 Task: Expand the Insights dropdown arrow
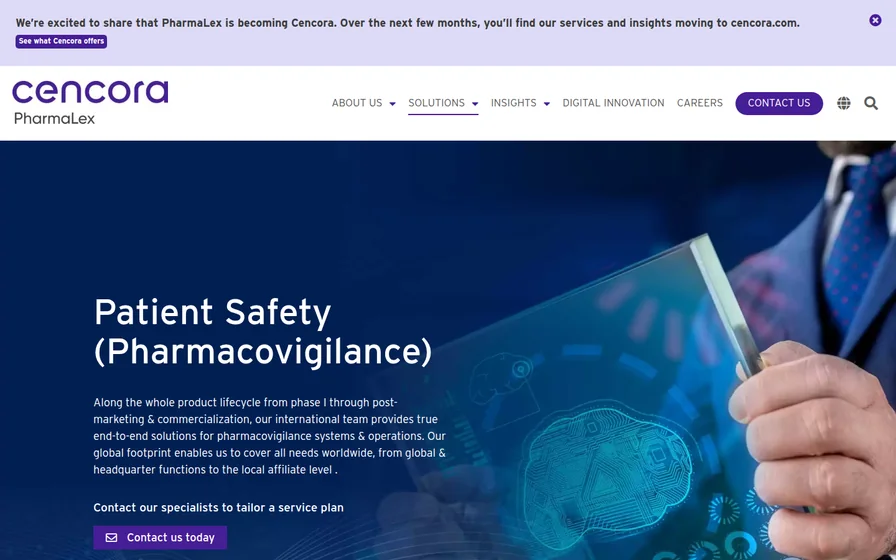tap(547, 104)
